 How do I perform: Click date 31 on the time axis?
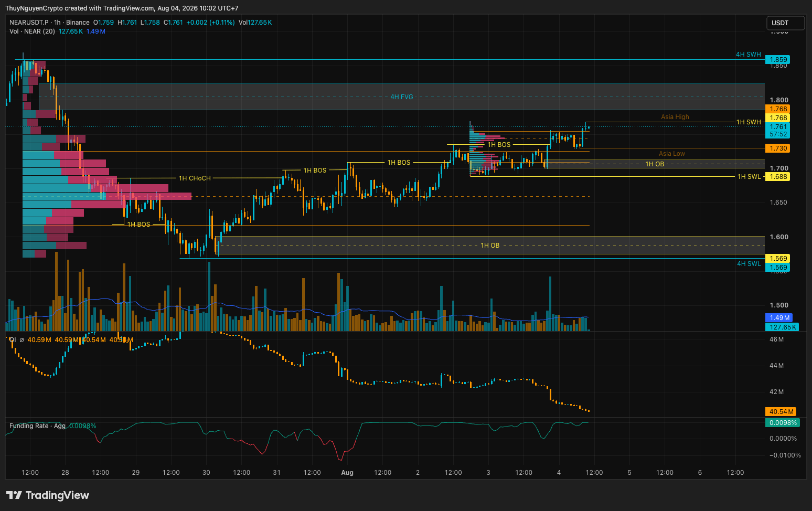click(276, 473)
